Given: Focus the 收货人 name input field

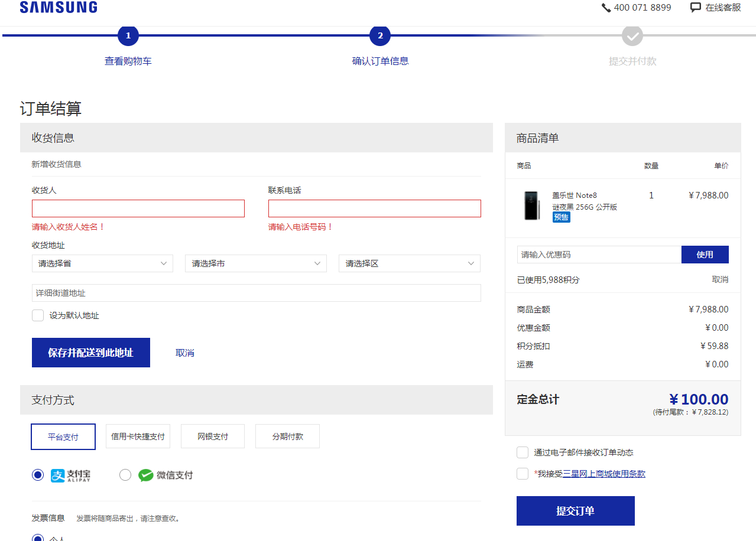Looking at the screenshot, I should point(138,208).
